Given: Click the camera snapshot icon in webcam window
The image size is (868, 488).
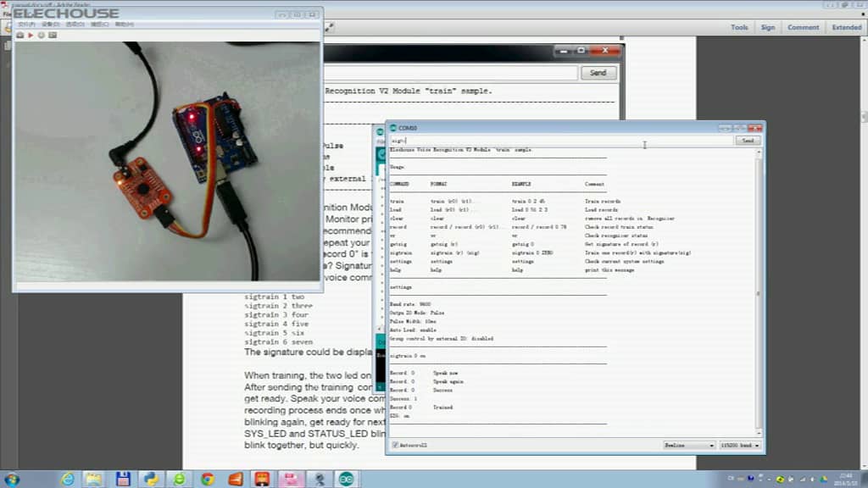Looking at the screenshot, I should click(20, 36).
